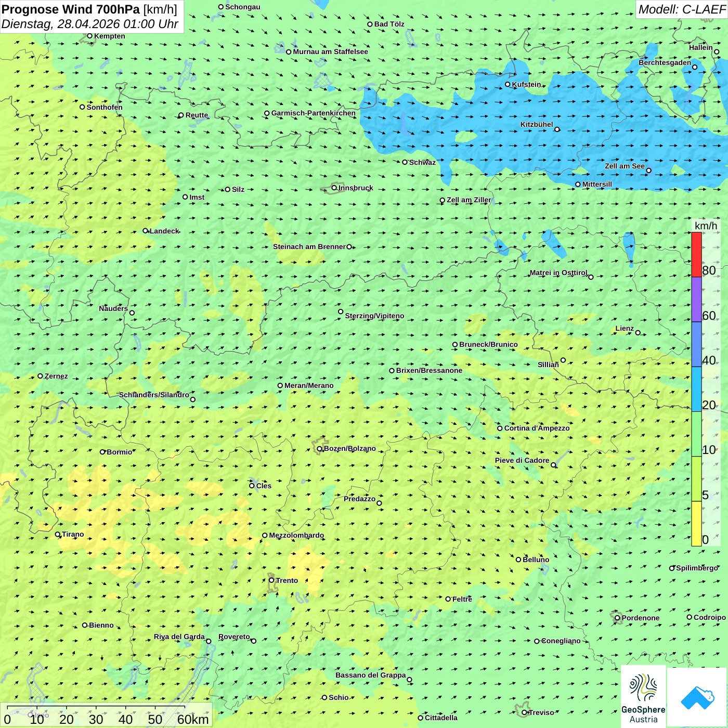Click the 'Tirano' label
This screenshot has width=728, height=728.
pos(73,534)
